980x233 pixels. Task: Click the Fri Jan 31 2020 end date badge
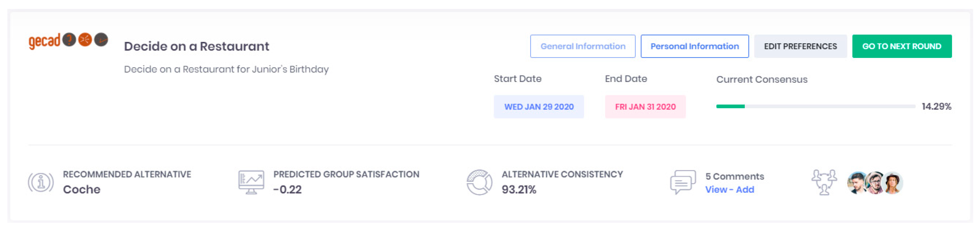coord(645,107)
